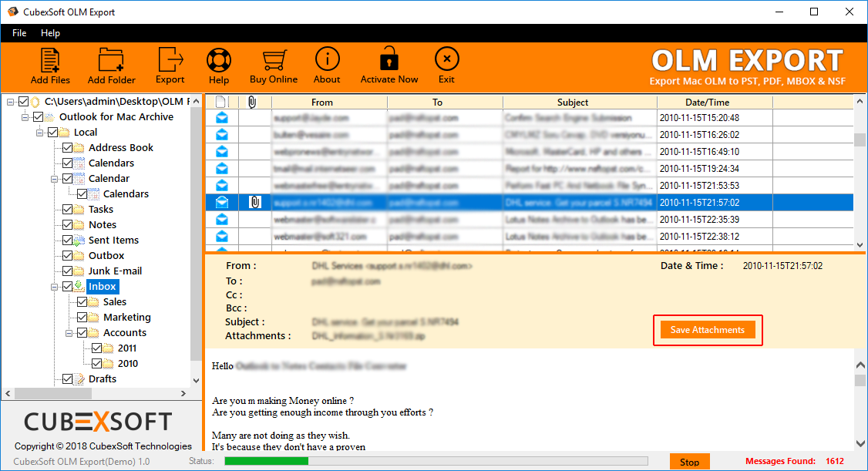Toggle the Outbox checkbox
This screenshot has height=471, width=868.
pyautogui.click(x=68, y=256)
